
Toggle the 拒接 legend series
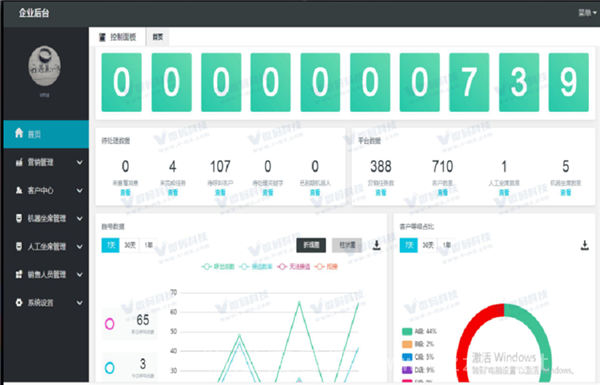pyautogui.click(x=326, y=266)
